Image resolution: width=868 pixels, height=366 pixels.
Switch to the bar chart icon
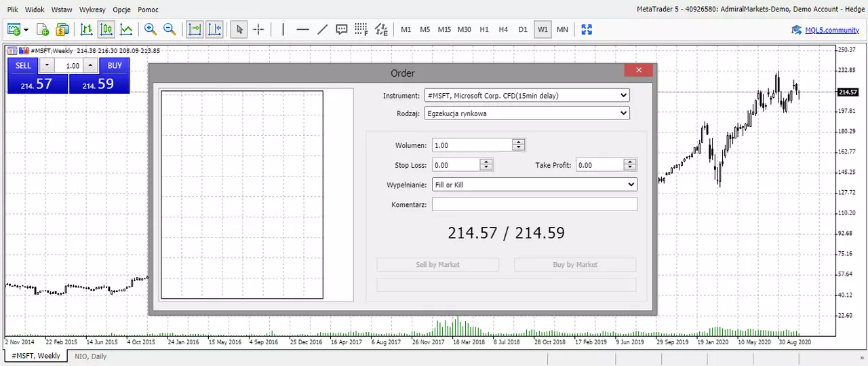[87, 29]
